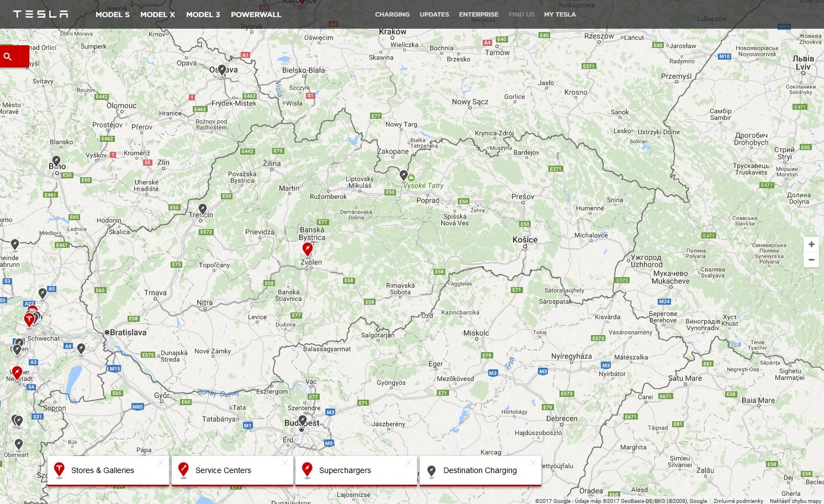Open the Enterprise navigation link
The image size is (824, 504).
coord(478,14)
